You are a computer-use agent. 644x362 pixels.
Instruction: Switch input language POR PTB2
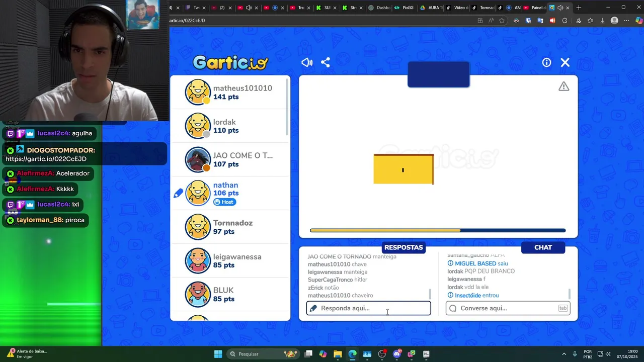tap(588, 354)
